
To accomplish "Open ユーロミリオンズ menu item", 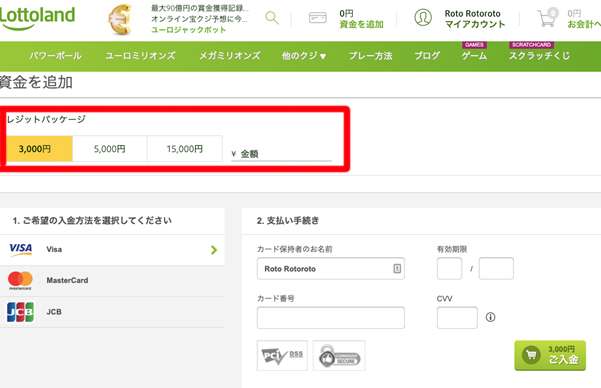I will pyautogui.click(x=140, y=56).
